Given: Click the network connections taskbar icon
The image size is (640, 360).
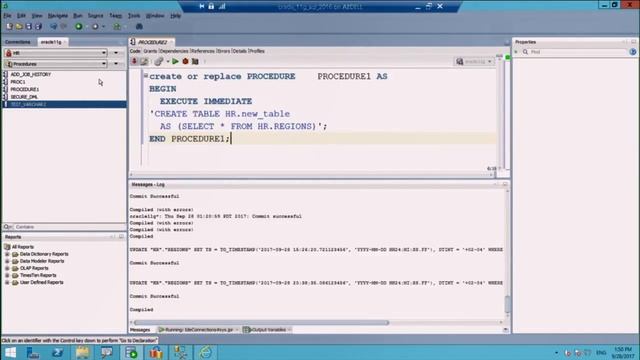Looking at the screenshot, I should tap(180, 352).
